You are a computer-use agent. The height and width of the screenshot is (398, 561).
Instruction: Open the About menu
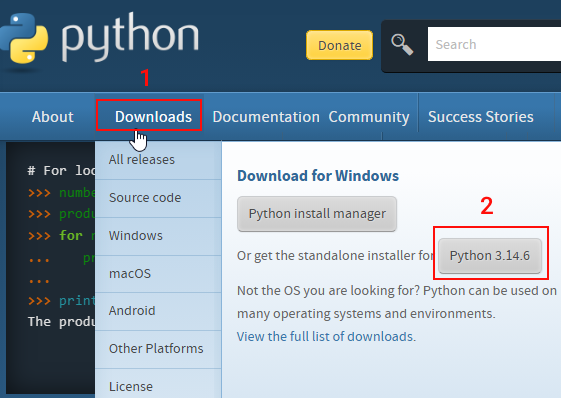[x=53, y=117]
